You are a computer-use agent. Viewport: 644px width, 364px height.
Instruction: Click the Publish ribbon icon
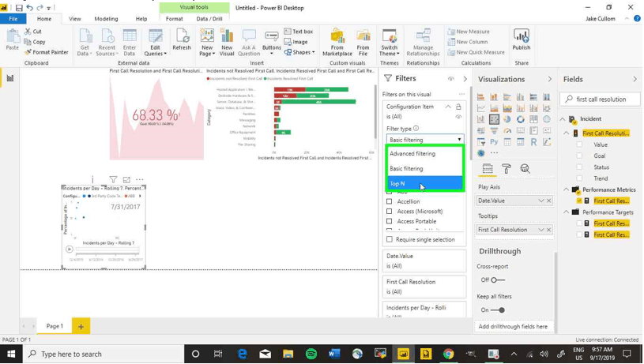pyautogui.click(x=522, y=39)
